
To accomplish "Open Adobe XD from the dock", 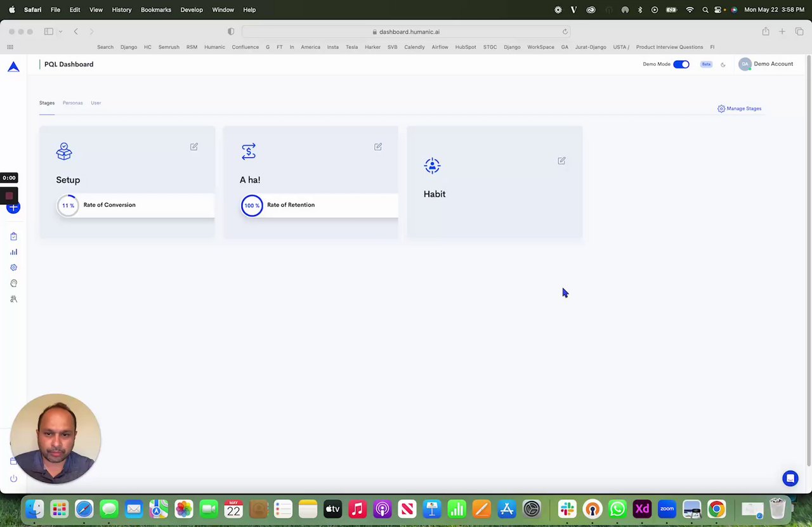I will (642, 509).
